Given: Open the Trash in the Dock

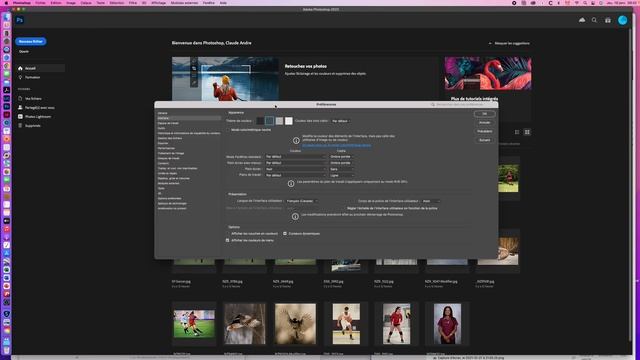Looking at the screenshot, I should pyautogui.click(x=7, y=350).
